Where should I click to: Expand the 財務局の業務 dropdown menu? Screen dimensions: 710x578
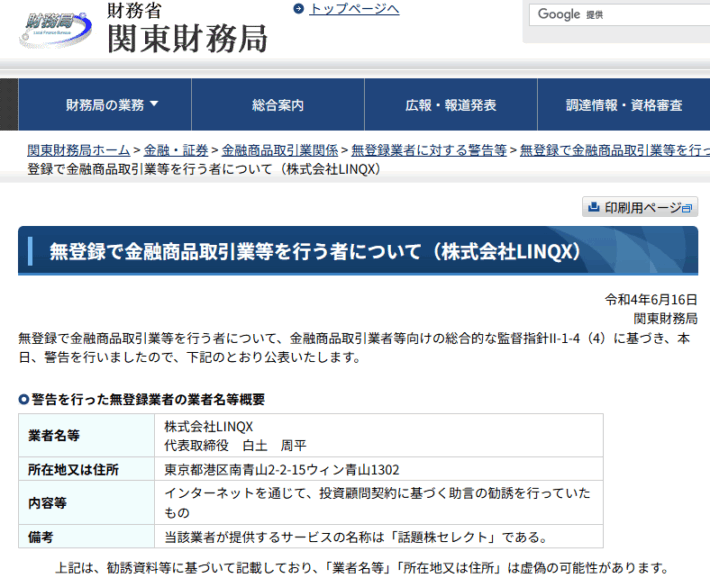pyautogui.click(x=105, y=105)
